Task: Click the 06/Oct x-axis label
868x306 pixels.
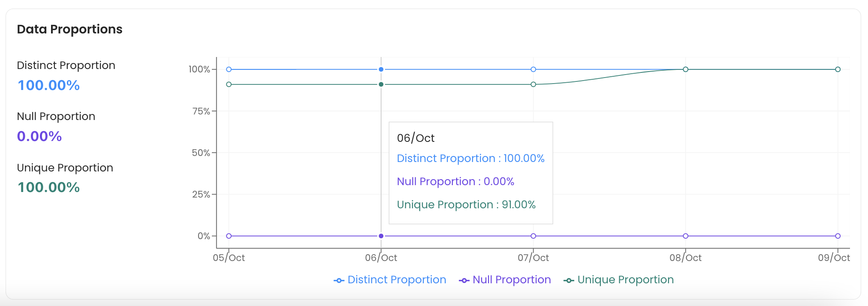Action: [x=381, y=258]
